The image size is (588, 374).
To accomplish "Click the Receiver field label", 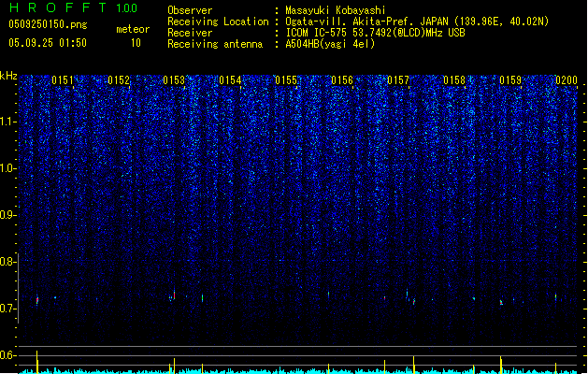I will pos(190,33).
